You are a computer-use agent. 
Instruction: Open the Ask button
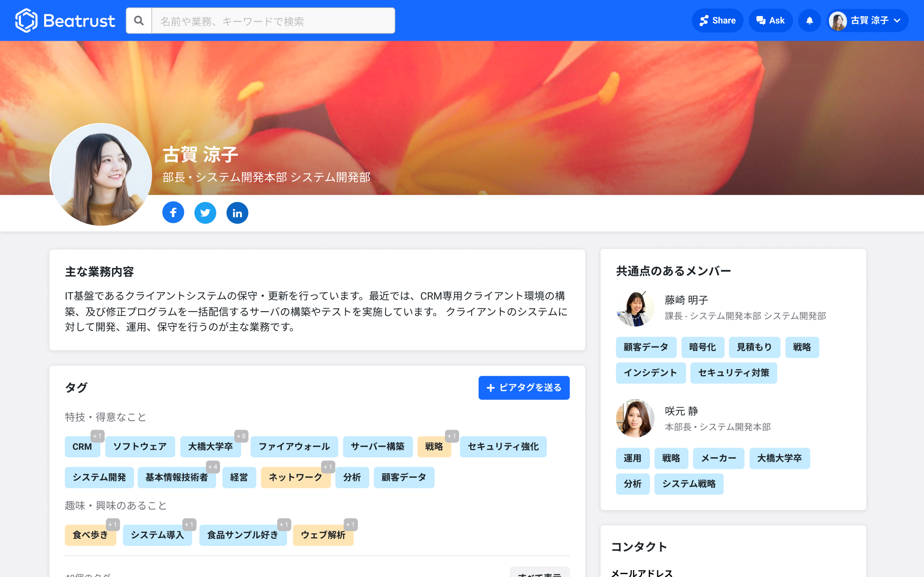tap(771, 21)
